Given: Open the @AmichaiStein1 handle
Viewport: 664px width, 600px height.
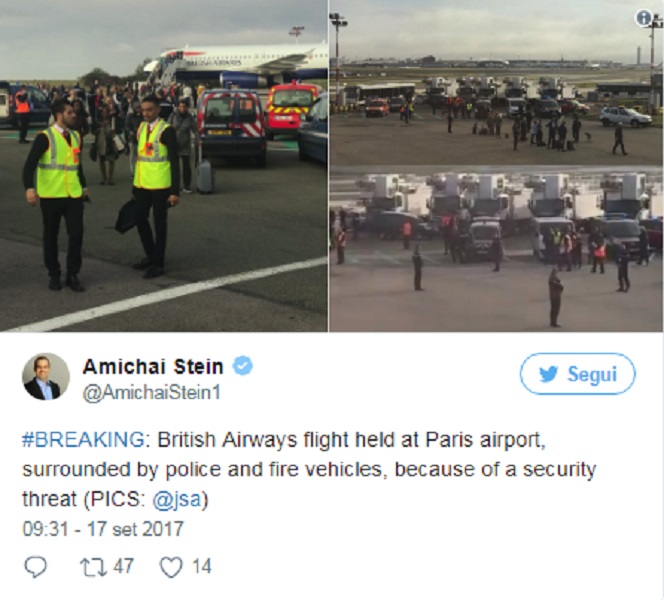Looking at the screenshot, I should [152, 393].
